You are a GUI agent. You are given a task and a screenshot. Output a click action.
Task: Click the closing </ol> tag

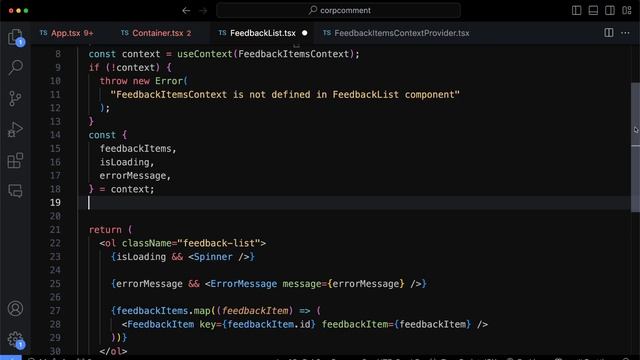(x=113, y=351)
